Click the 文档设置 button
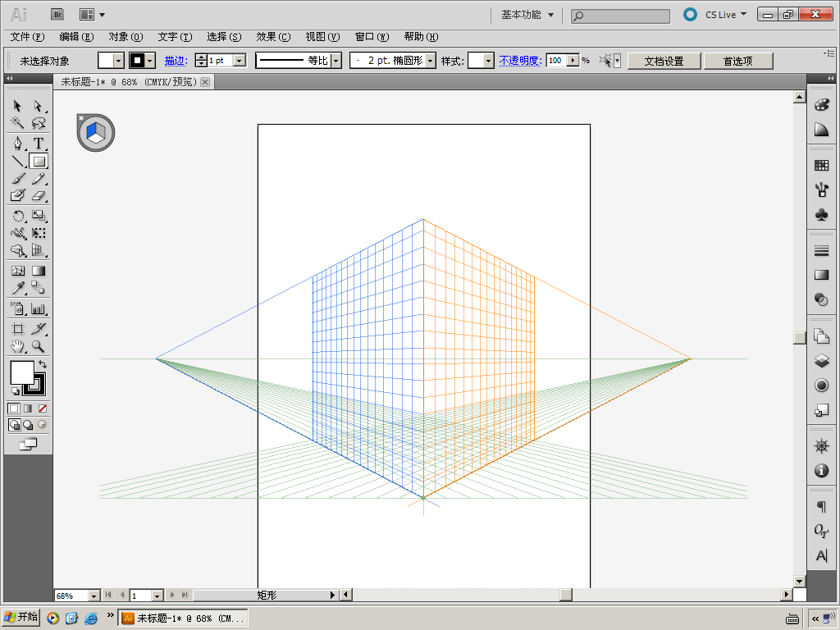This screenshot has height=630, width=840. pos(664,61)
